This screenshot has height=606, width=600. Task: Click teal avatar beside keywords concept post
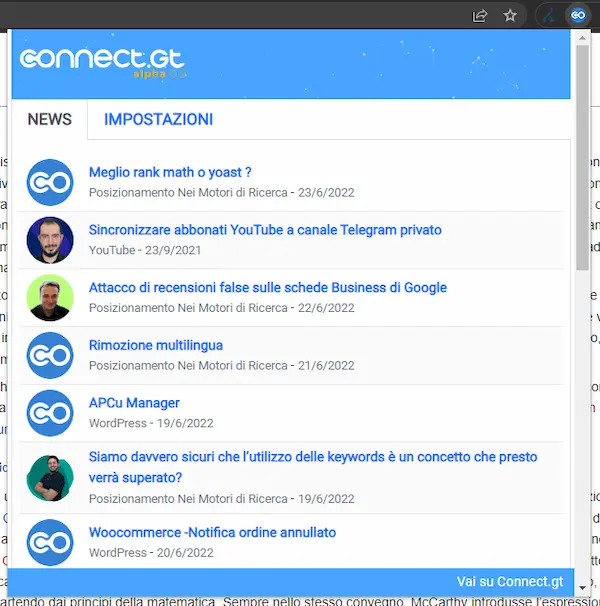click(x=50, y=478)
